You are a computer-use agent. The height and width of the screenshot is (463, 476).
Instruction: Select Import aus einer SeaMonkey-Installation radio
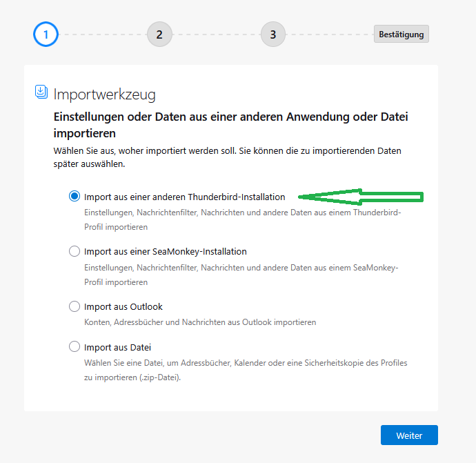75,251
